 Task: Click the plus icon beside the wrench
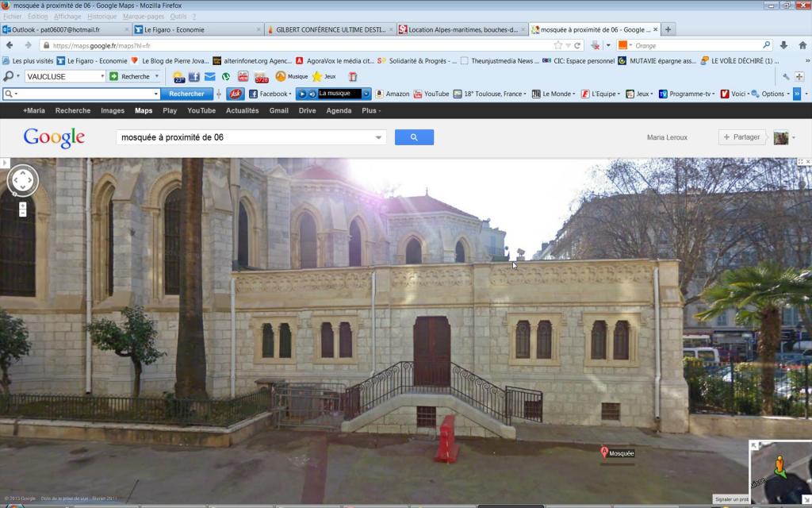tap(799, 77)
